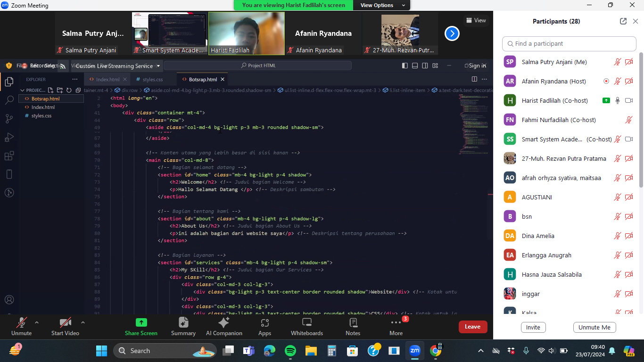Viewport: 644px width, 362px height.
Task: Toggle VS Code primary sidebar layout icon
Action: tap(405, 66)
